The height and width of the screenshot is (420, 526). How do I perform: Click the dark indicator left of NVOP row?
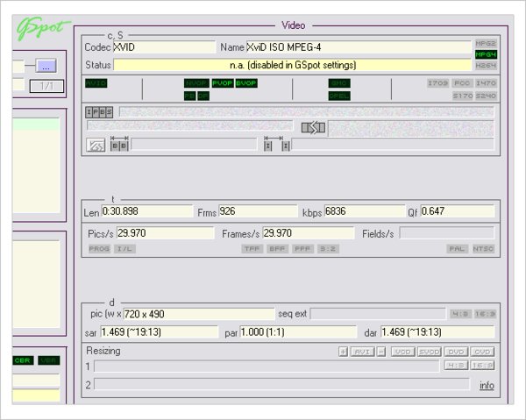click(96, 83)
